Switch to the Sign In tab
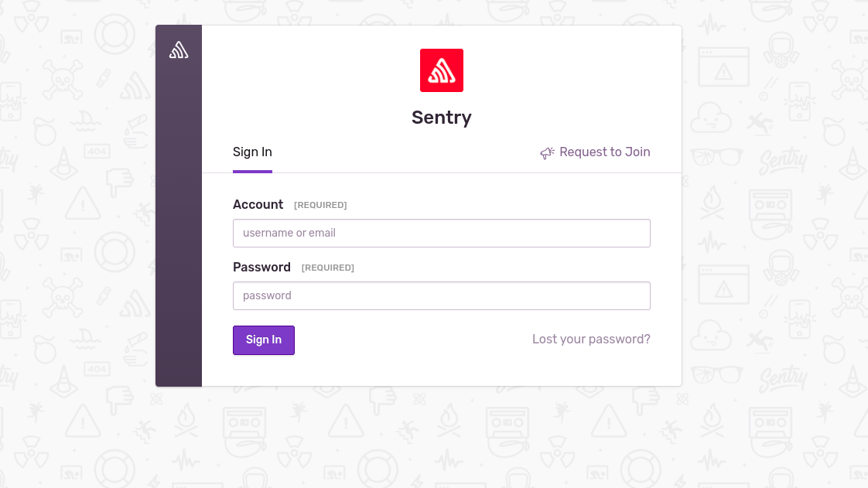Screen dimensions: 868x488 tap(252, 152)
